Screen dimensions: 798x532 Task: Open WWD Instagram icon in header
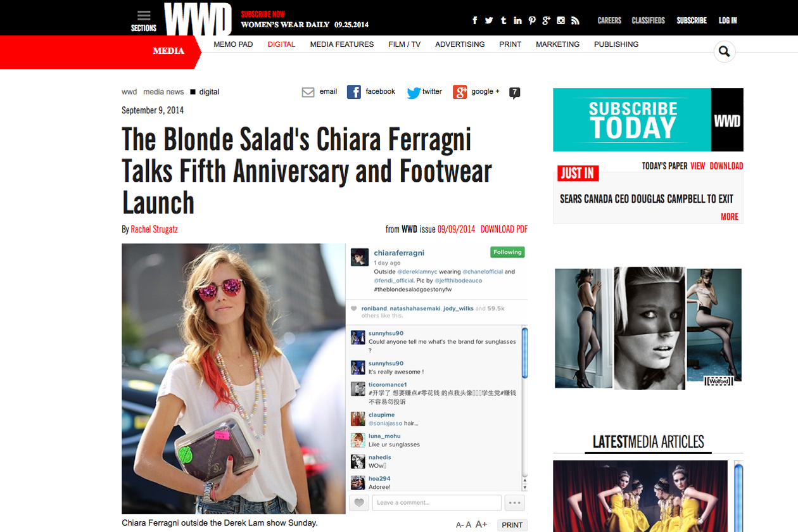560,20
